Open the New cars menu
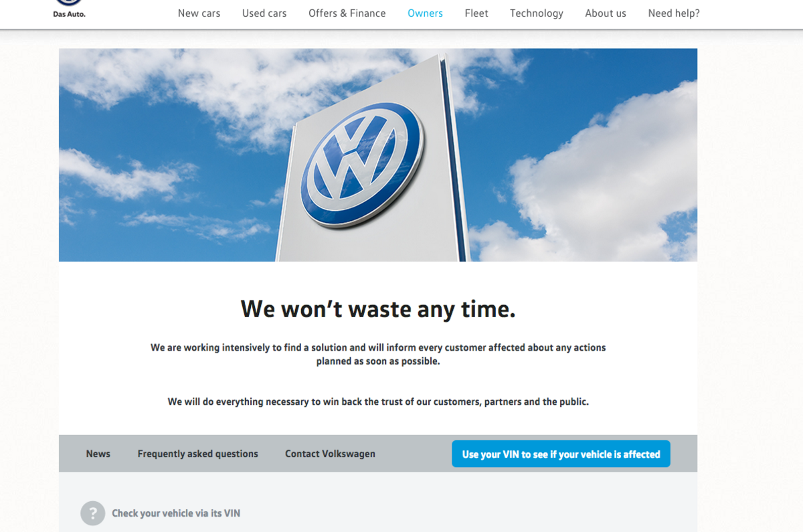The height and width of the screenshot is (532, 803). point(199,13)
